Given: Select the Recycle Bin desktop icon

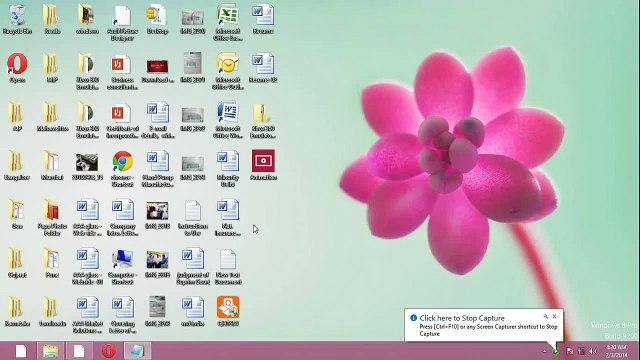Looking at the screenshot, I should [x=17, y=19].
